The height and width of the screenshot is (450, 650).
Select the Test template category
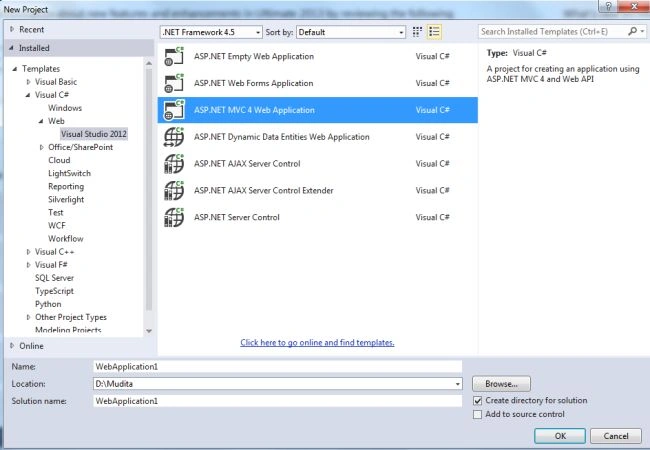coord(56,213)
